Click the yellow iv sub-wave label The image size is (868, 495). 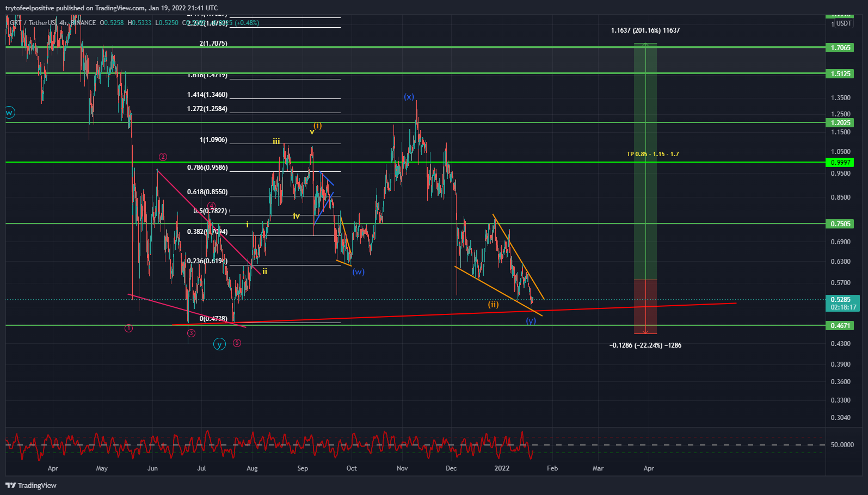click(297, 216)
